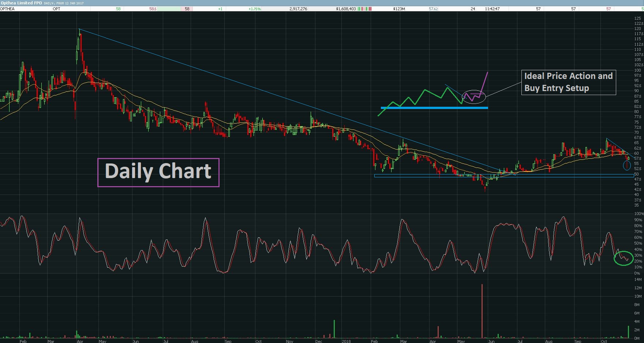Screen dimensions: 644x343
Task: Click the 2M label on volume axis
Action: 637,330
